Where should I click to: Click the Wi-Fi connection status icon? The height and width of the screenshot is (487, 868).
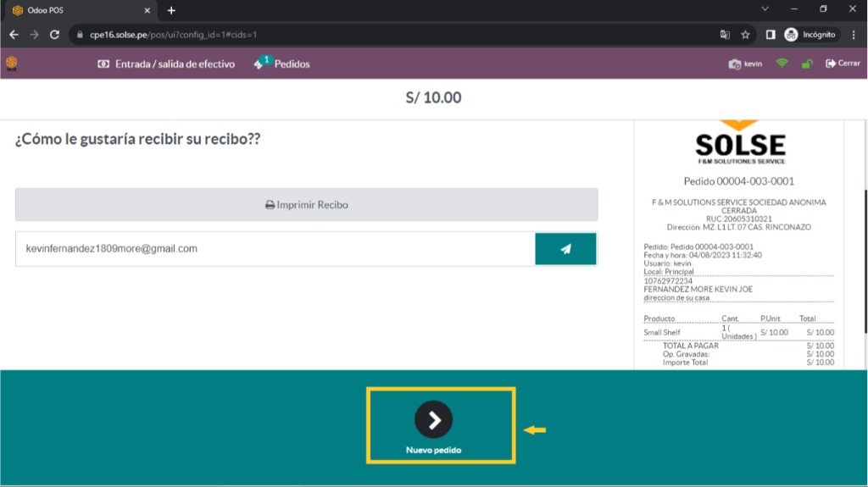(782, 64)
